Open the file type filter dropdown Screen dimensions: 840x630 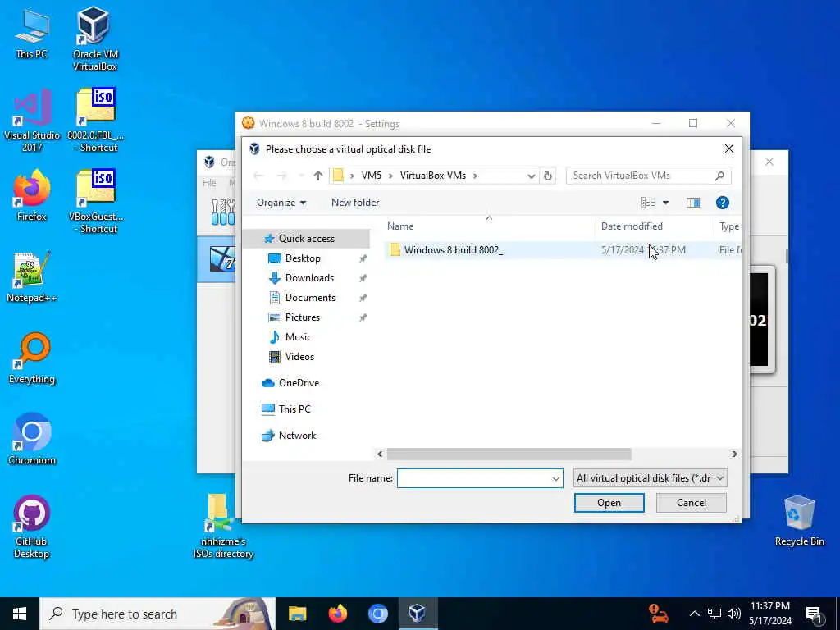650,478
